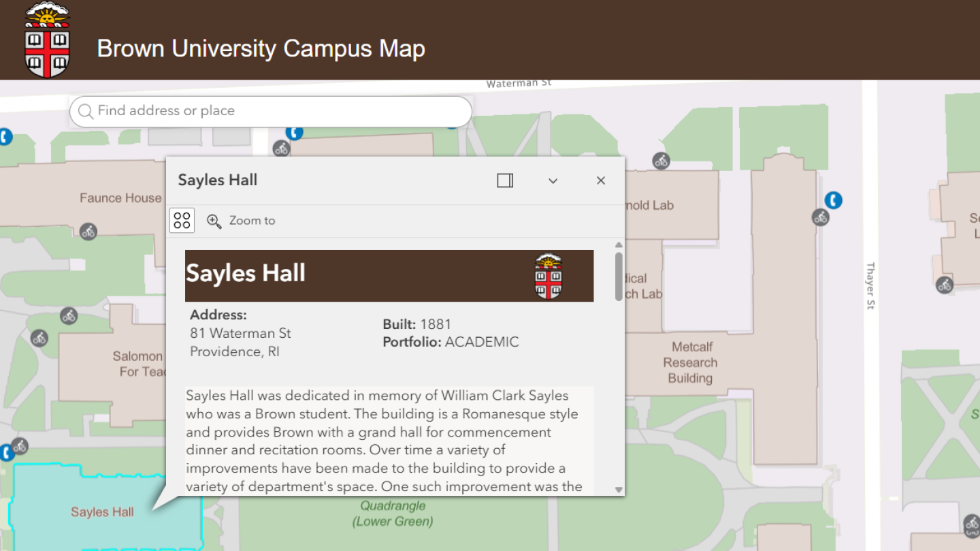Click the zoom-to magnifier icon in popup toolbar

tap(214, 221)
